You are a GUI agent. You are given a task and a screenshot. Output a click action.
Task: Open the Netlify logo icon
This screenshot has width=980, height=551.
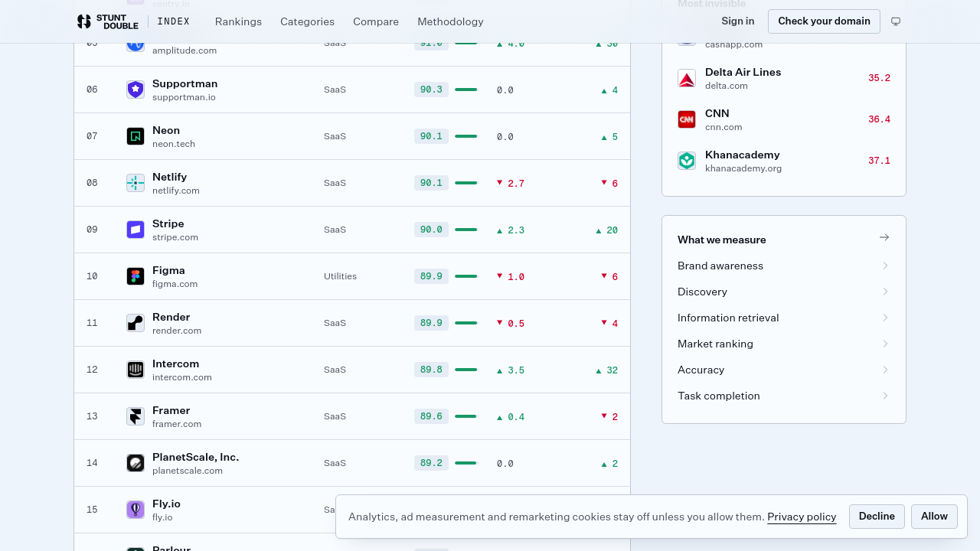(x=136, y=183)
